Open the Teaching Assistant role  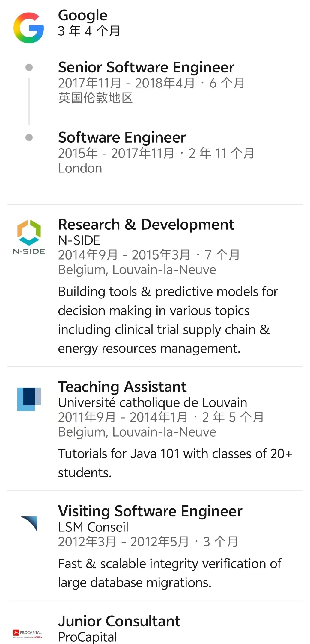point(122,387)
